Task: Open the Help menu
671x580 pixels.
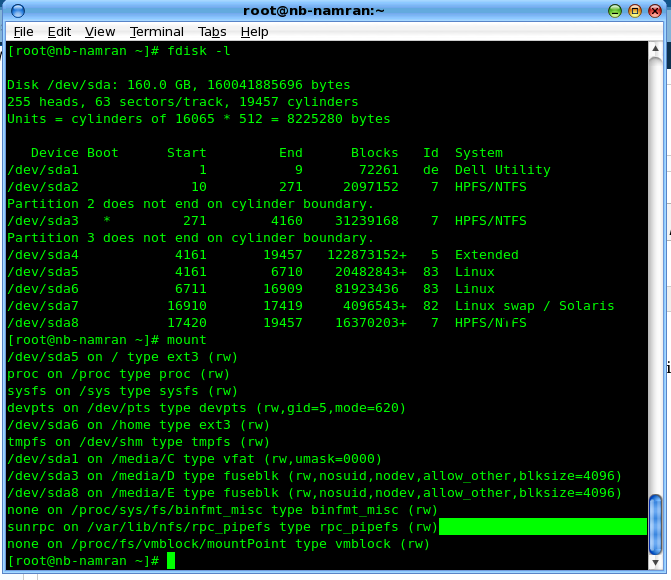Action: tap(254, 32)
